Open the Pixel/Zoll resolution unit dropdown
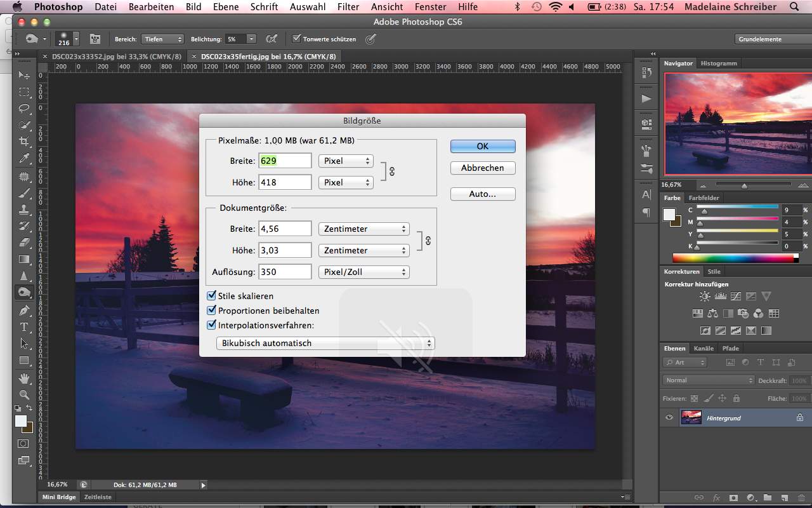The image size is (812, 508). [363, 272]
